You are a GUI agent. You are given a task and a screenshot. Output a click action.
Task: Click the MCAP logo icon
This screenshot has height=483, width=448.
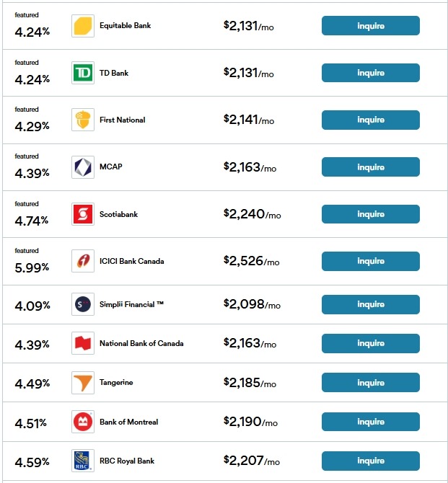point(83,167)
